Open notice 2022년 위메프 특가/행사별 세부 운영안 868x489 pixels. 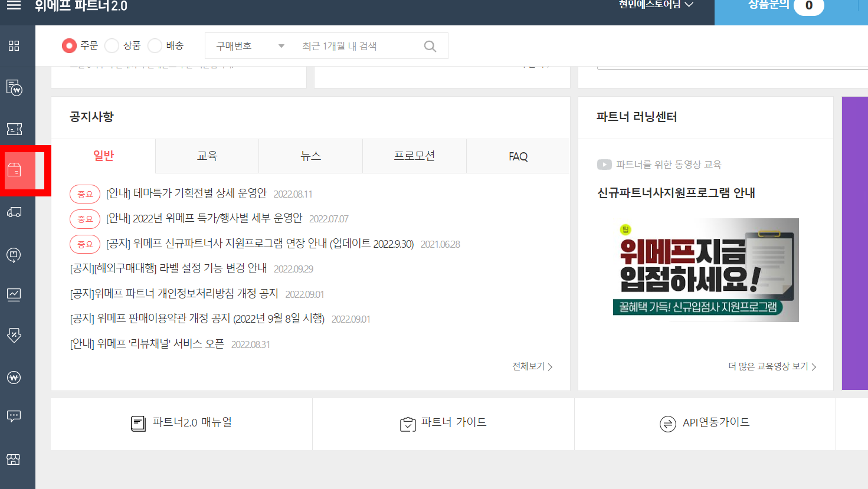tap(204, 218)
